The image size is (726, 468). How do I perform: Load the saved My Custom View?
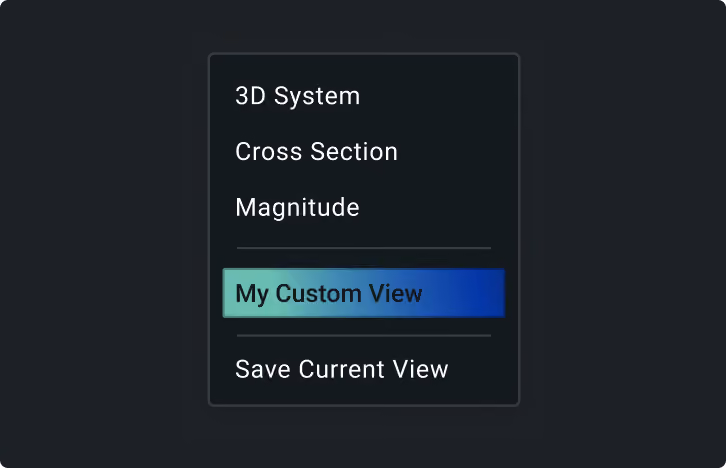click(x=363, y=293)
